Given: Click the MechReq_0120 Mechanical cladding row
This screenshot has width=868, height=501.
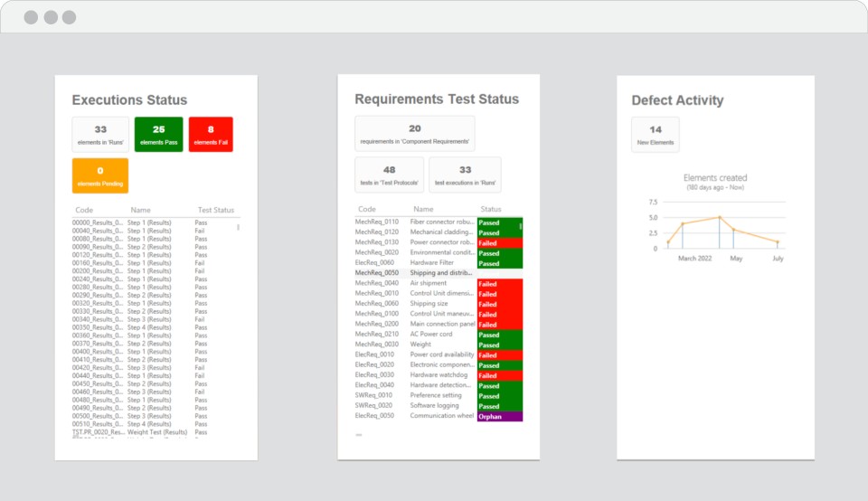Looking at the screenshot, I should (439, 232).
